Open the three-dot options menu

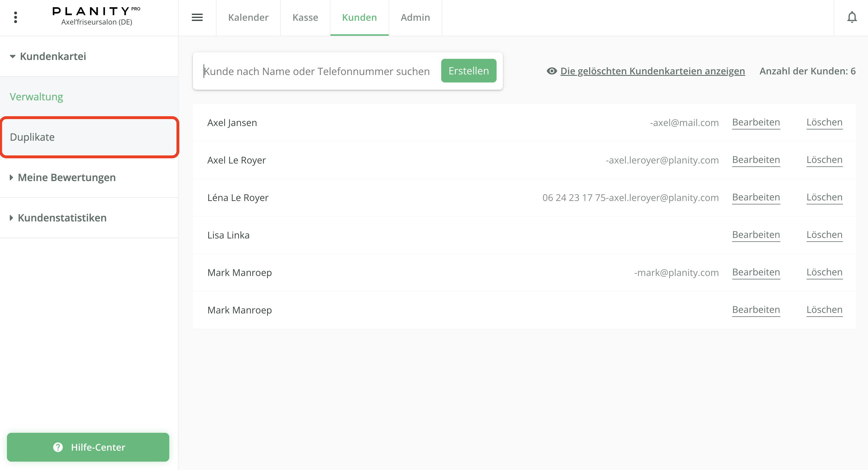coord(16,17)
